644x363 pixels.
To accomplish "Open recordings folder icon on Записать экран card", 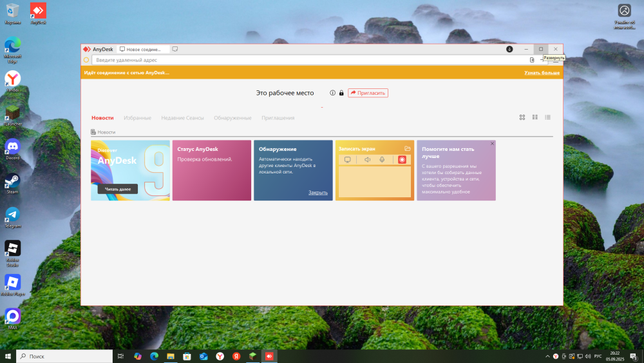I will [x=408, y=148].
